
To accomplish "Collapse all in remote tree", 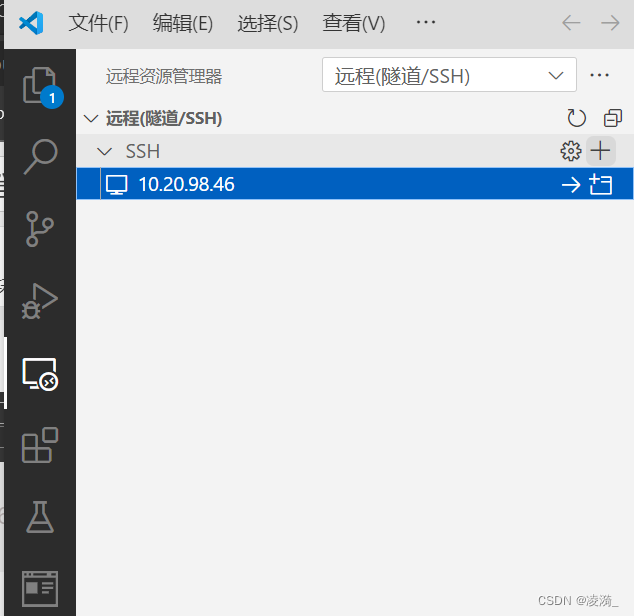I will point(613,118).
